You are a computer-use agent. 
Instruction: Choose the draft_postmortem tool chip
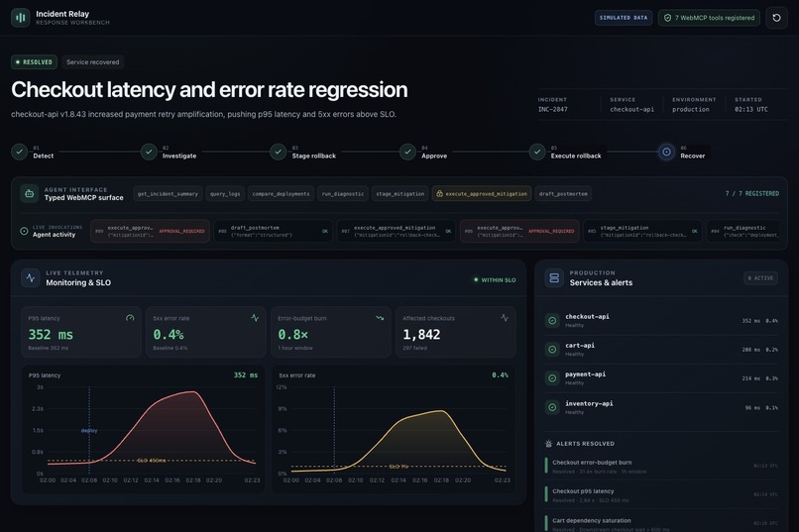(x=563, y=194)
